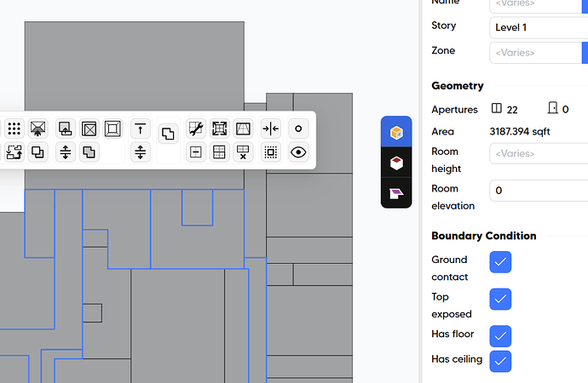Click the small circle icon in toolbar
This screenshot has width=588, height=383.
coord(297,129)
